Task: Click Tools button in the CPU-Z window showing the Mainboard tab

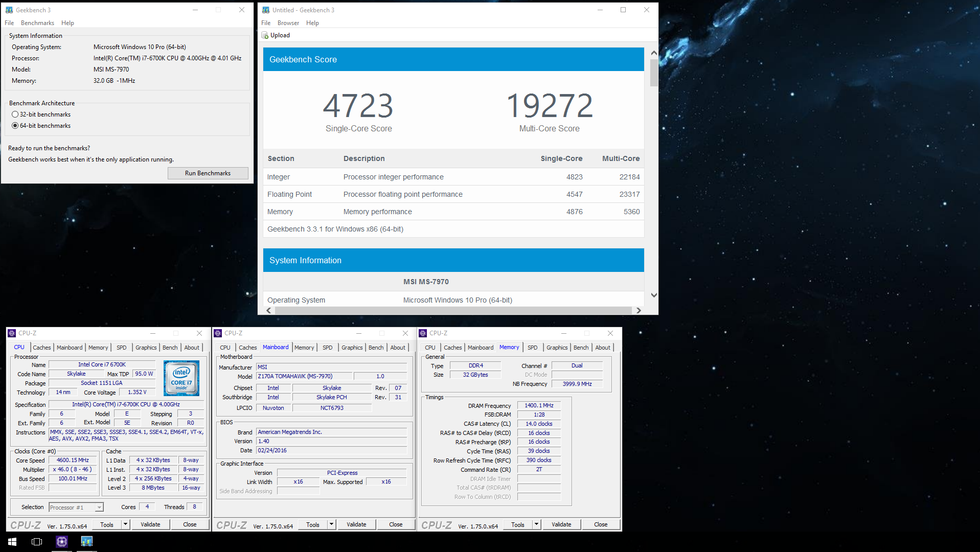Action: coord(313,524)
